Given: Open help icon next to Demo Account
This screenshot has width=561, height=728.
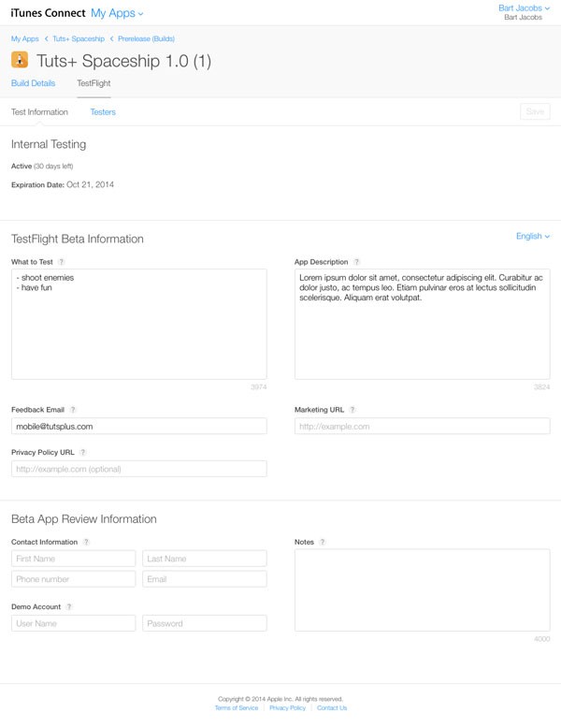Looking at the screenshot, I should click(69, 606).
